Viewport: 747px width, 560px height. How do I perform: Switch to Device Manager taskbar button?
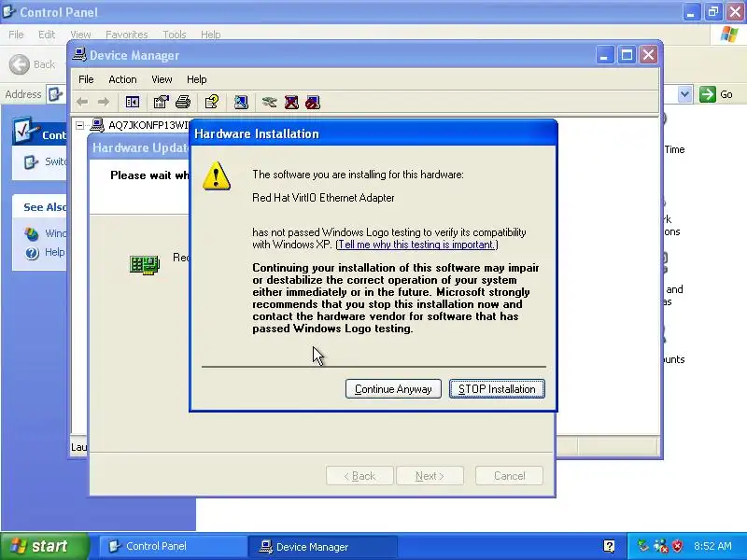point(323,546)
